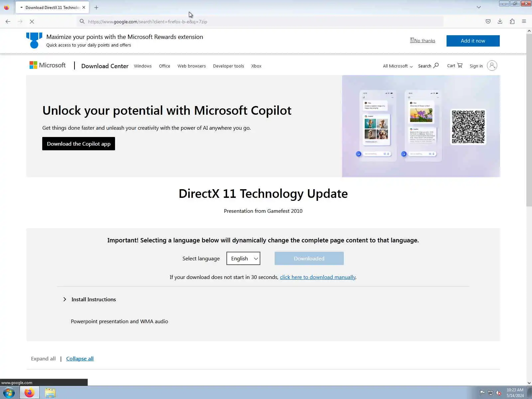Open the List all tabs dropdown arrow
The height and width of the screenshot is (399, 532).
point(479,7)
